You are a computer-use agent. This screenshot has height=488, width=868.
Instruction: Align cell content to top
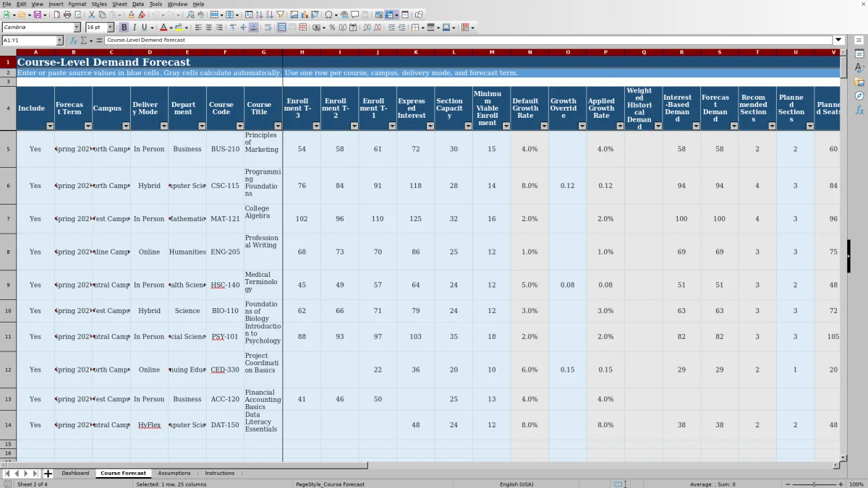[233, 27]
